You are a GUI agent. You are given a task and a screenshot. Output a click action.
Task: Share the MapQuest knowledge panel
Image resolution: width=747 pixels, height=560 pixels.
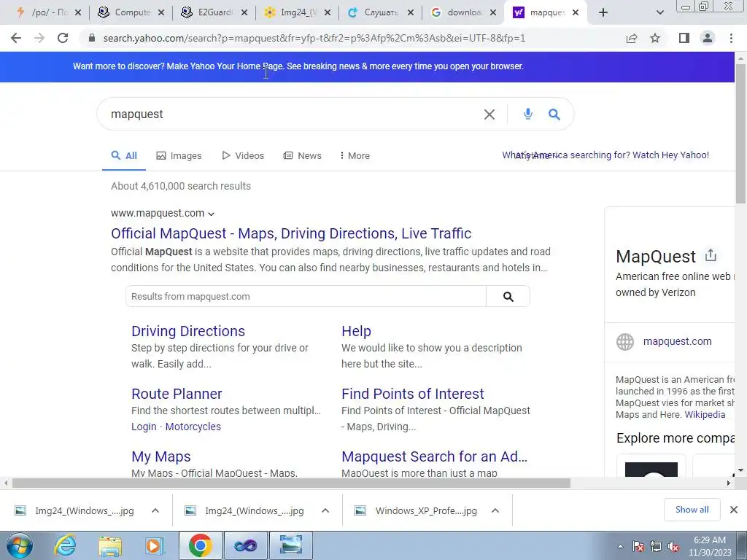(x=711, y=255)
